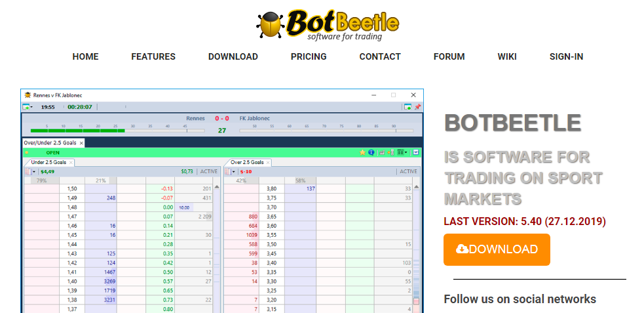644x313 pixels.
Task: Open the WIKI link
Action: pyautogui.click(x=507, y=56)
